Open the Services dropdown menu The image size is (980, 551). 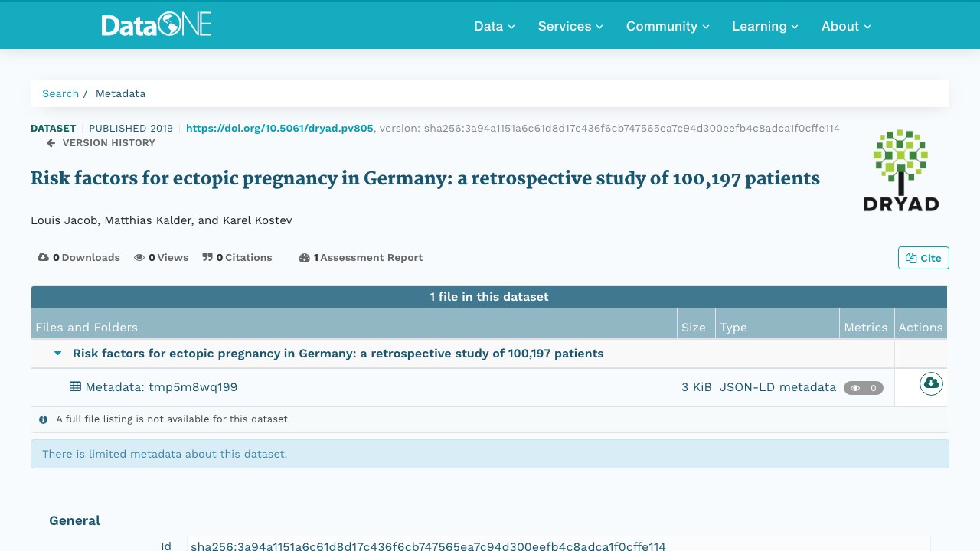pos(570,26)
